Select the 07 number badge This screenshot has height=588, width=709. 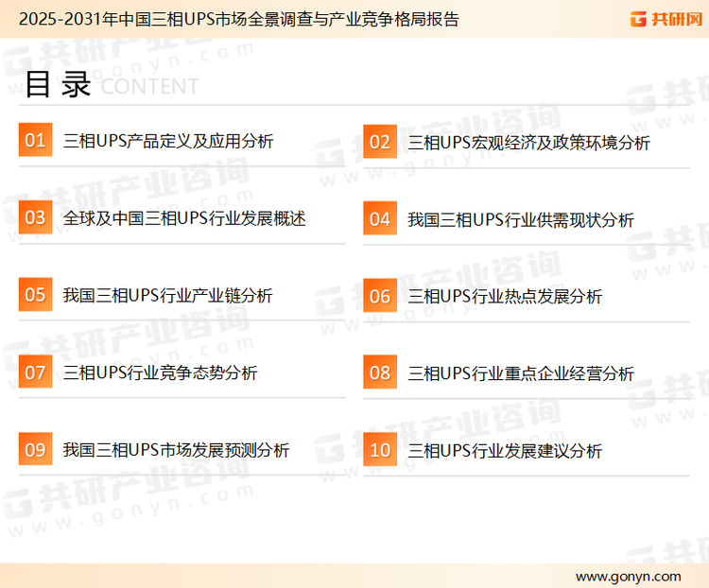click(35, 372)
